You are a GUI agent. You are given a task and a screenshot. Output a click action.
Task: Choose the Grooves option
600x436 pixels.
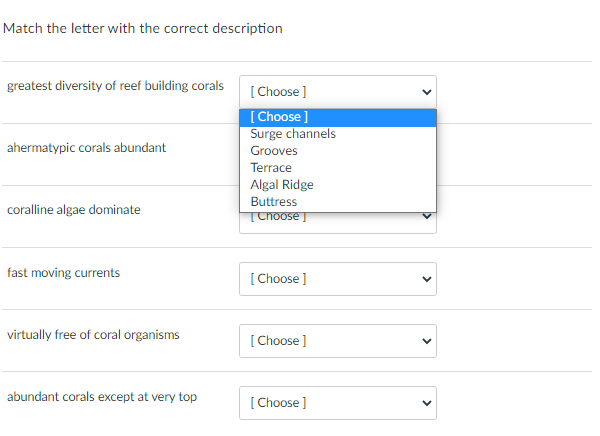pos(274,151)
